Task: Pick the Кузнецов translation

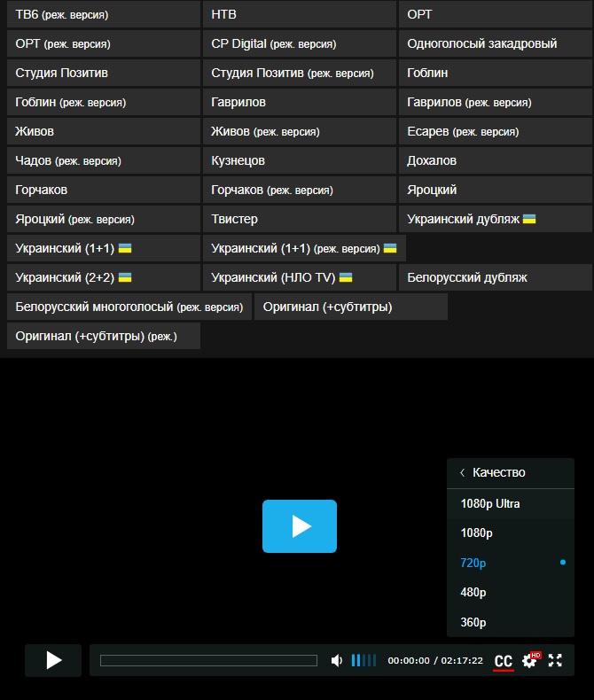Action: point(300,160)
